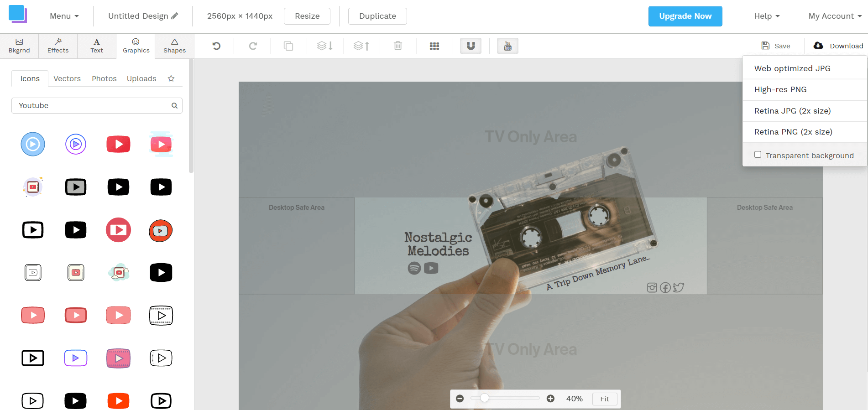The height and width of the screenshot is (410, 868).
Task: Switch to the Photos tab
Action: click(x=104, y=78)
